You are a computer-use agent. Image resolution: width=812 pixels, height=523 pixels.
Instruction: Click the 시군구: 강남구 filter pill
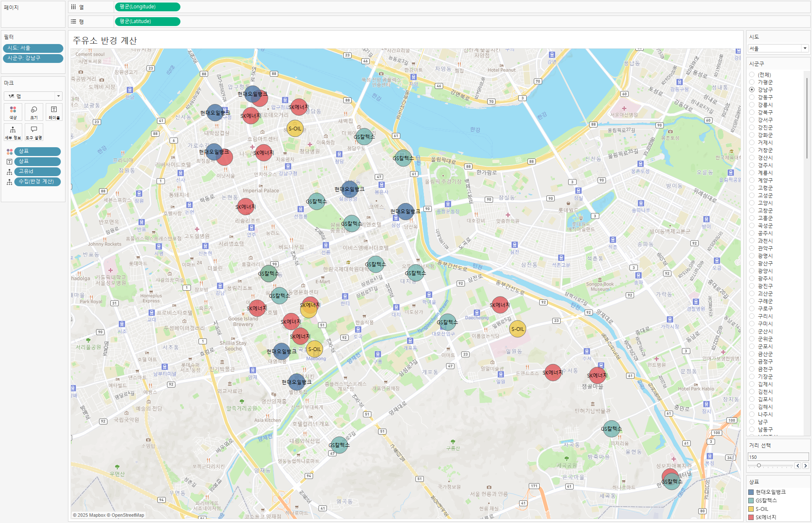(x=33, y=58)
